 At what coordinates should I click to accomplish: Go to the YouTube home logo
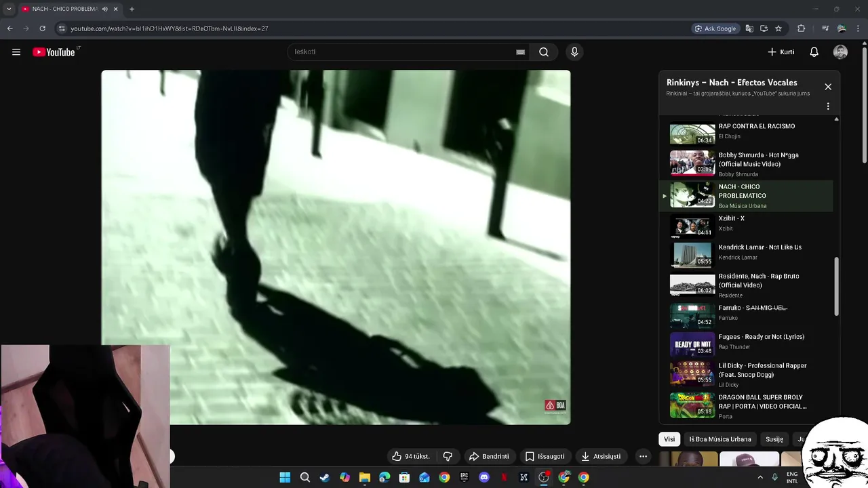54,52
